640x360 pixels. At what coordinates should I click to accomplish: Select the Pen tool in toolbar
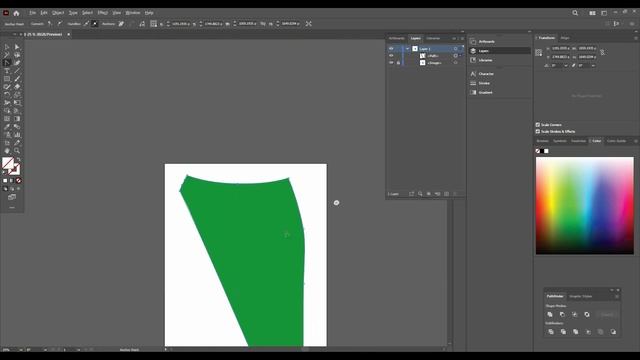tap(7, 63)
